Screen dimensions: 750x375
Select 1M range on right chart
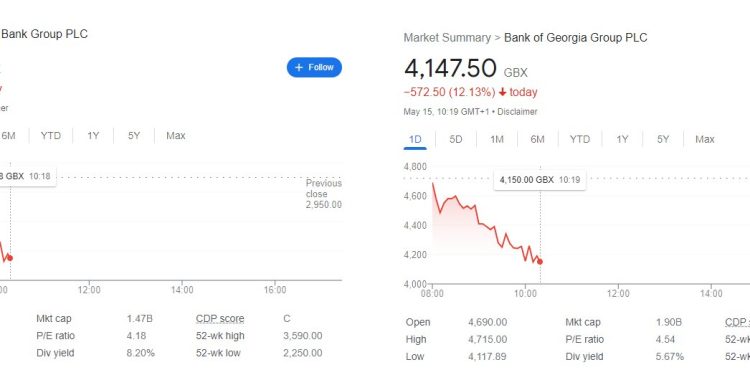point(497,139)
